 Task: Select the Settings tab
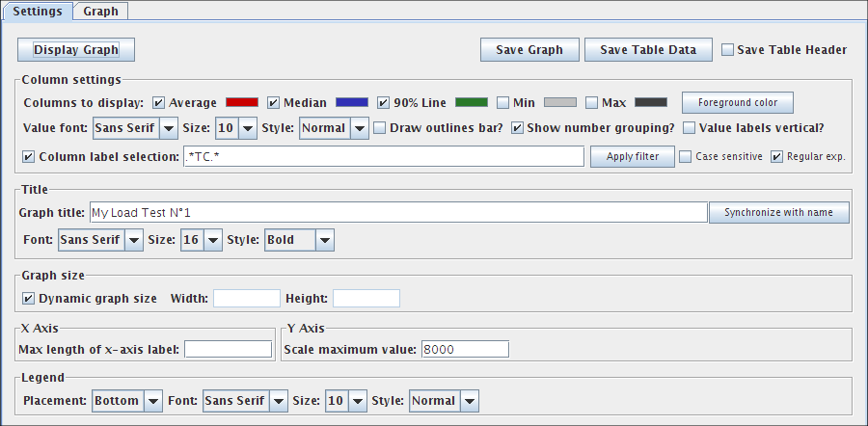[38, 12]
